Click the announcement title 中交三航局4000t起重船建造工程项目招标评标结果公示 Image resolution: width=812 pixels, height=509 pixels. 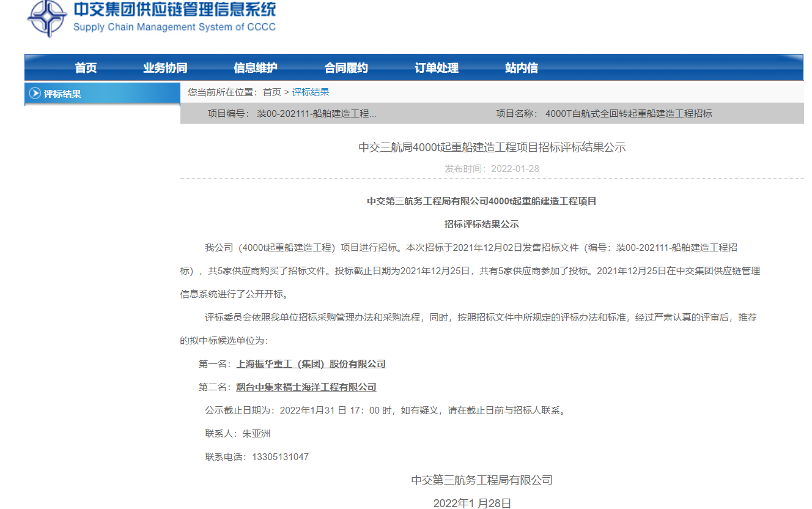492,147
